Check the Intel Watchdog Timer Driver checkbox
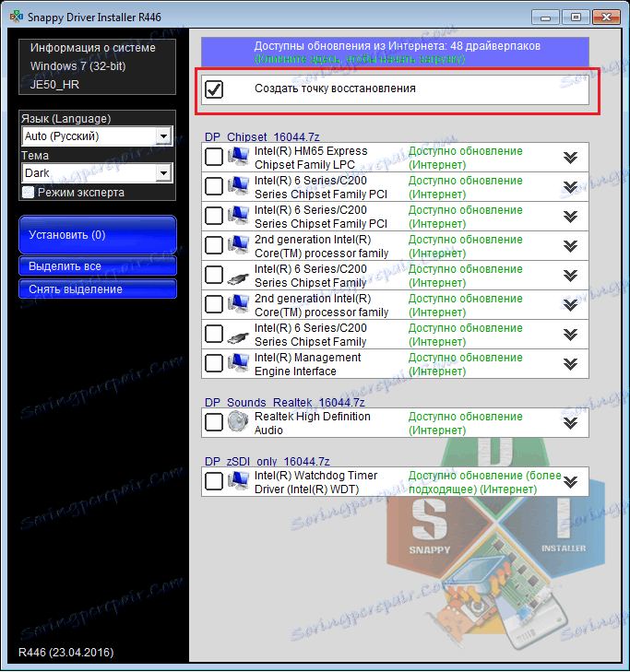 pos(214,481)
